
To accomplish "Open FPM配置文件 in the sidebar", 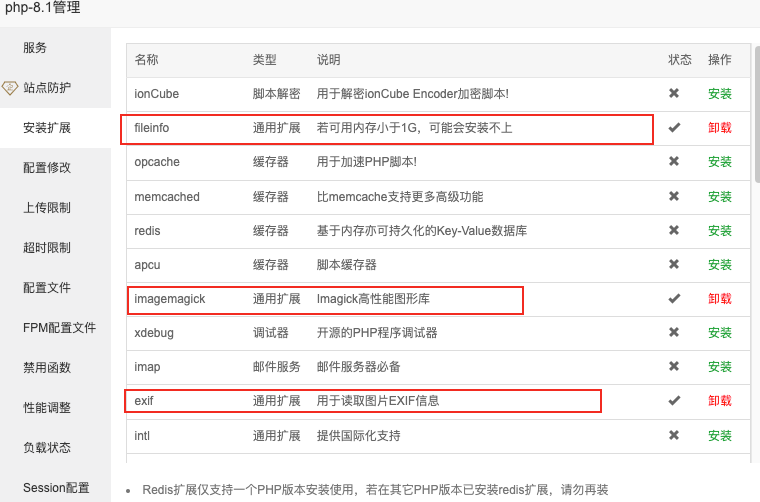I will pyautogui.click(x=55, y=328).
